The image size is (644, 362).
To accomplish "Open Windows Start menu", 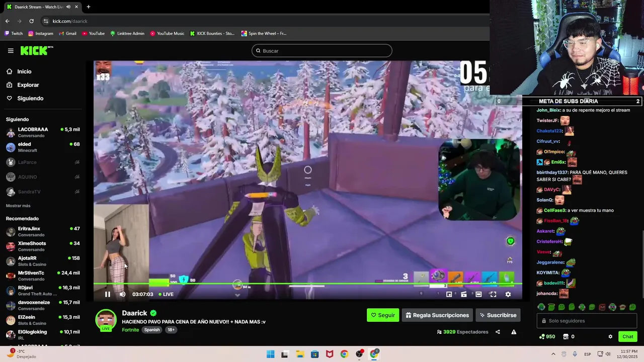I will 270,354.
